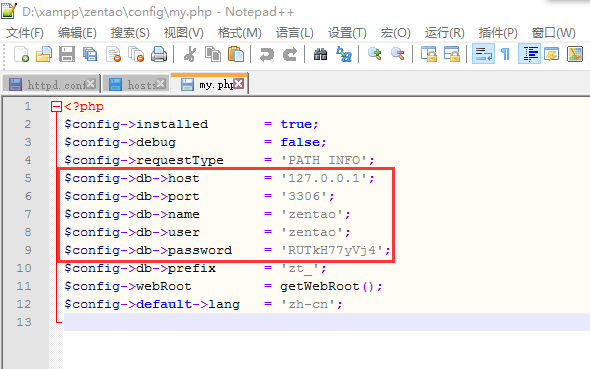Open the 插件(P) menu
590x369 pixels.
pyautogui.click(x=498, y=33)
